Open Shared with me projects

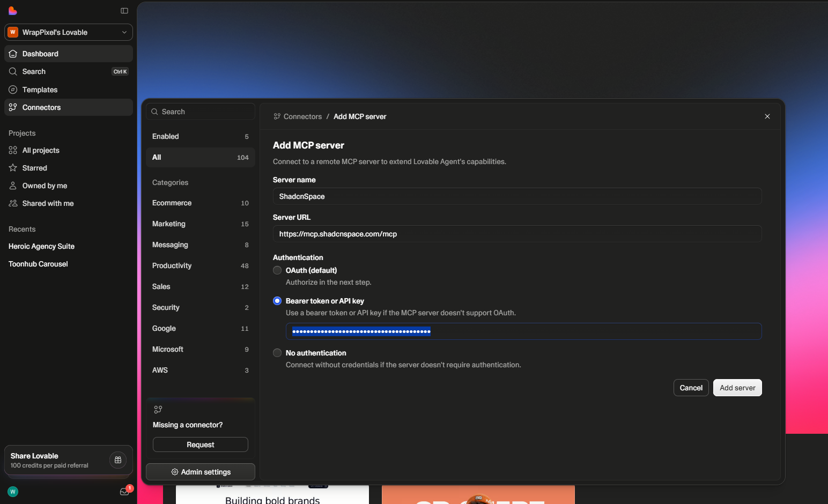click(x=69, y=203)
